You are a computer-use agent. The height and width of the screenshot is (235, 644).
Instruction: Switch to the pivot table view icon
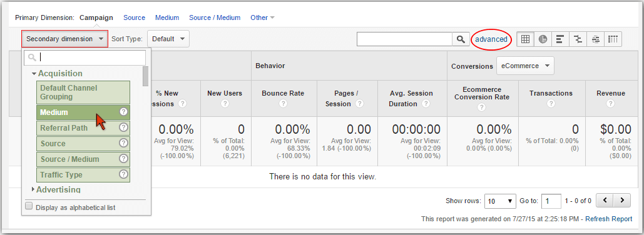click(613, 39)
